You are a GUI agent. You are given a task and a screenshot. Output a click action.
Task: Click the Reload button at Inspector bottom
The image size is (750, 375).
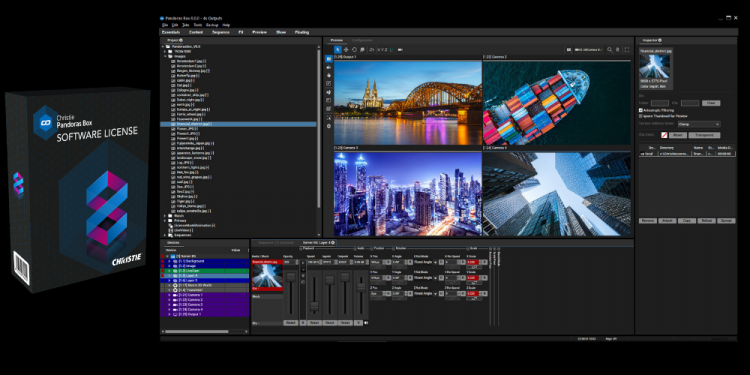click(x=706, y=221)
